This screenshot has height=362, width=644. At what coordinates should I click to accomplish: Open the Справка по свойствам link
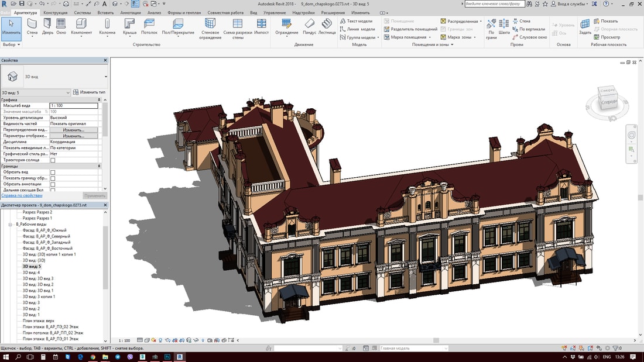point(22,196)
